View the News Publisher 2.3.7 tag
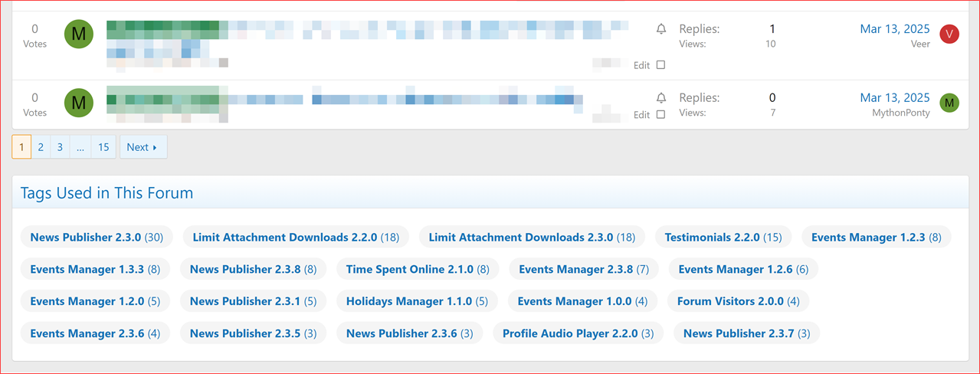The height and width of the screenshot is (374, 980). coord(747,333)
